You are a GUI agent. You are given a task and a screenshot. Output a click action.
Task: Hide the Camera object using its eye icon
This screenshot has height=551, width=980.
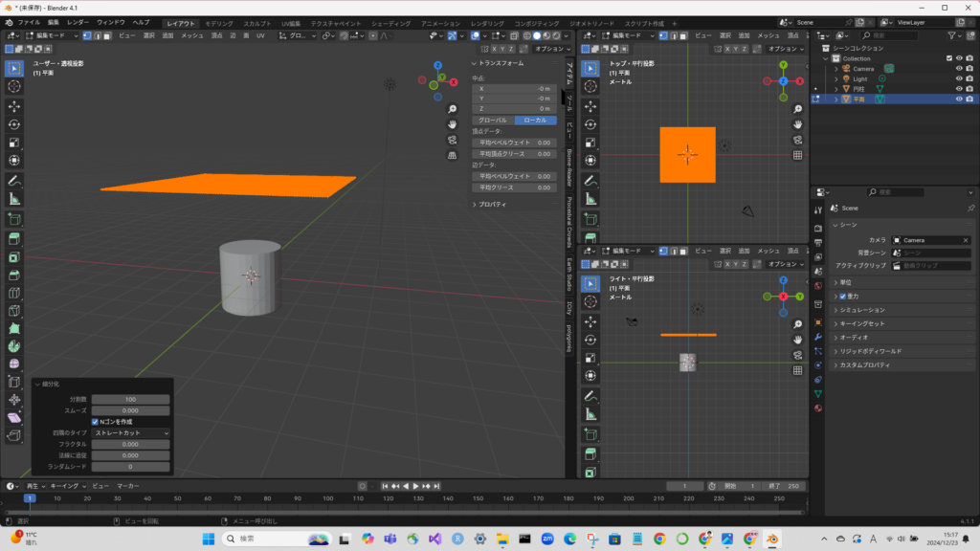pyautogui.click(x=958, y=69)
